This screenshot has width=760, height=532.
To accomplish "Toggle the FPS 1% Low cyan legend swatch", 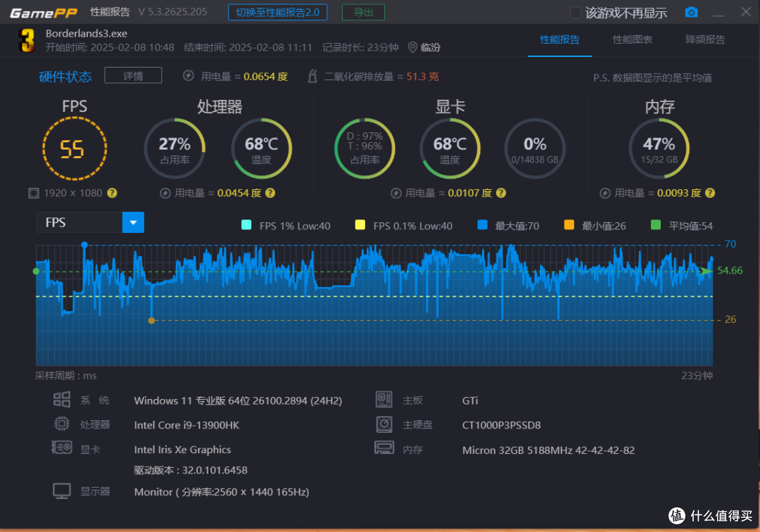I will [246, 224].
